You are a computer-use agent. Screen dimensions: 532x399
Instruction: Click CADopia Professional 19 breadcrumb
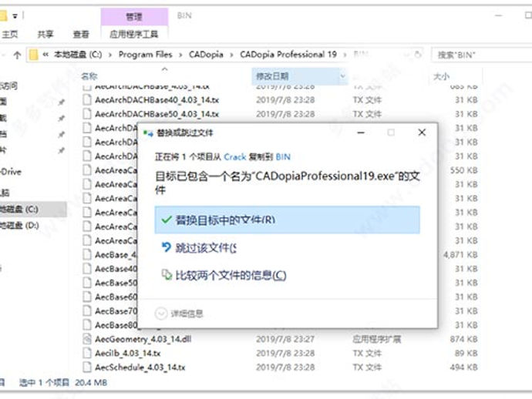pos(288,54)
